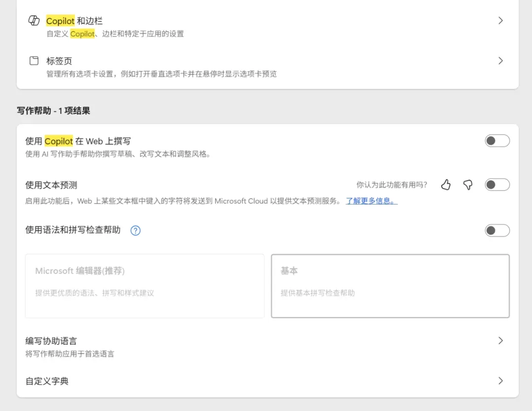This screenshot has height=411, width=532.
Task: Click 提供更优质的语法、拼写和样式建议 description
Action: tap(95, 293)
